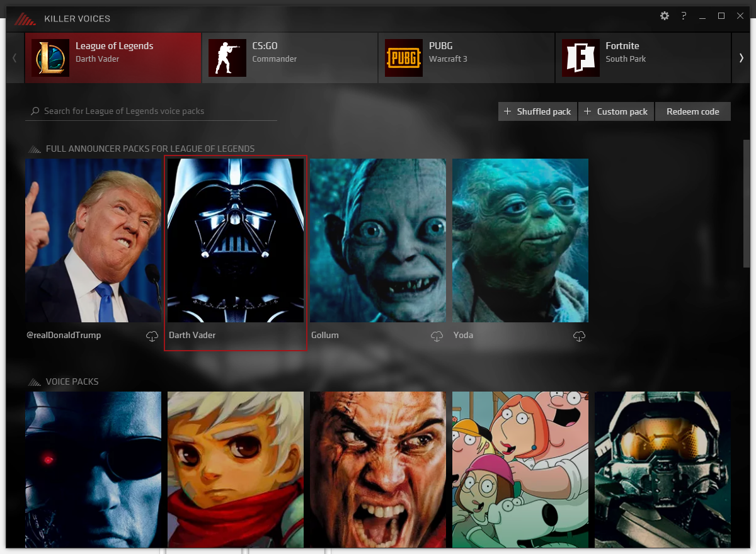Select the green armored helmet soldier voice pack
The height and width of the screenshot is (554, 756).
point(663,470)
